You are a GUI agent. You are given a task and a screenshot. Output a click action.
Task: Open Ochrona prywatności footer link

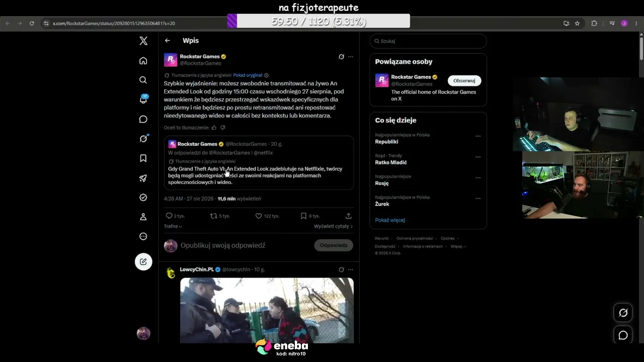click(x=415, y=238)
